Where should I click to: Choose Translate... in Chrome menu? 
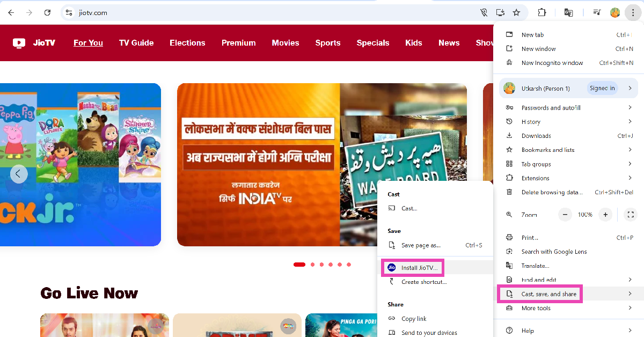coord(568,266)
